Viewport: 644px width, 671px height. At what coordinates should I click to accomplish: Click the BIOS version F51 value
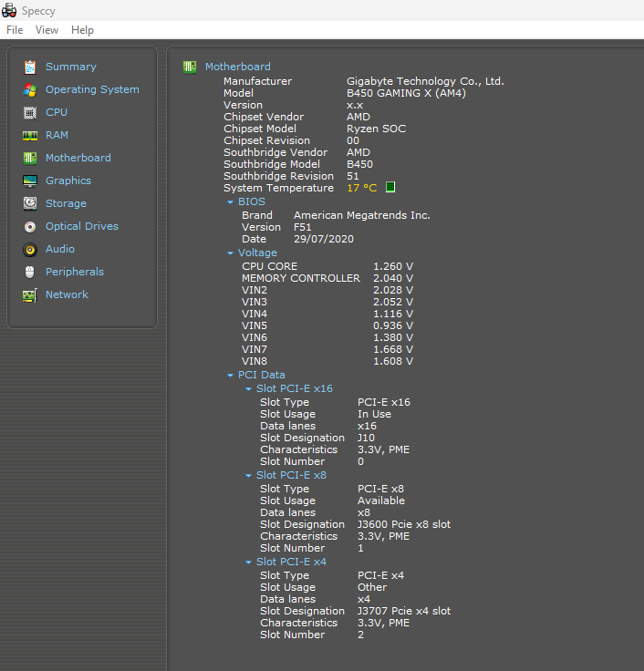[x=302, y=227]
